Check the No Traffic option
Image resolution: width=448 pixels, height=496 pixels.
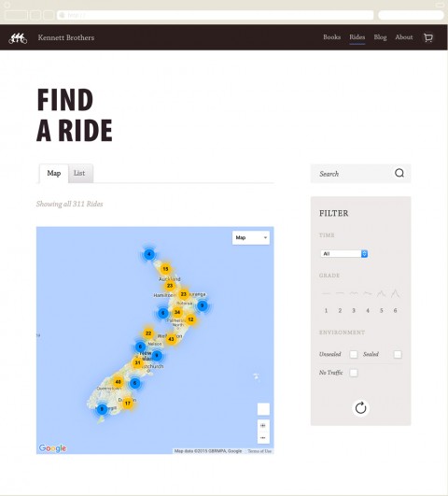coord(354,373)
